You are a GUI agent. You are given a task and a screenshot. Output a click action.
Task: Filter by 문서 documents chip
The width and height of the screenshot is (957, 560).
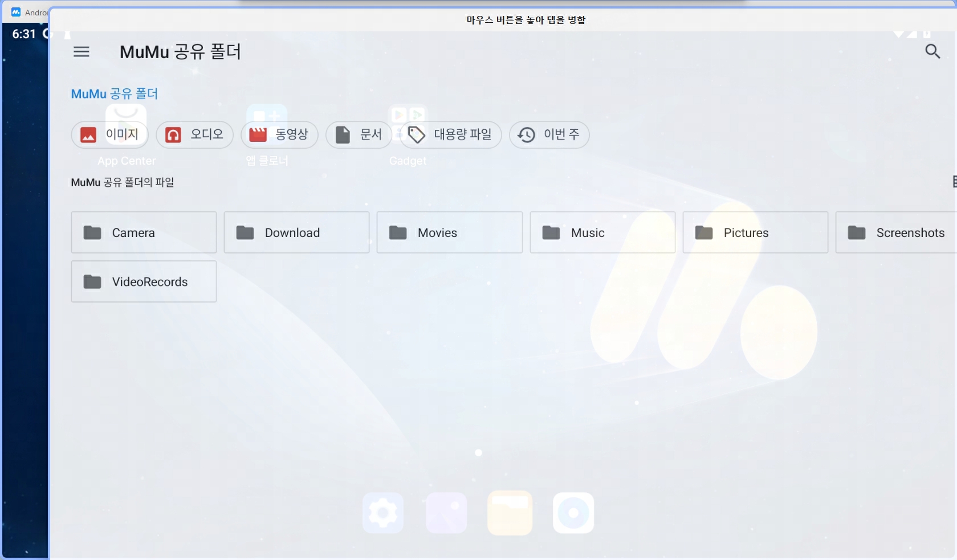click(359, 134)
